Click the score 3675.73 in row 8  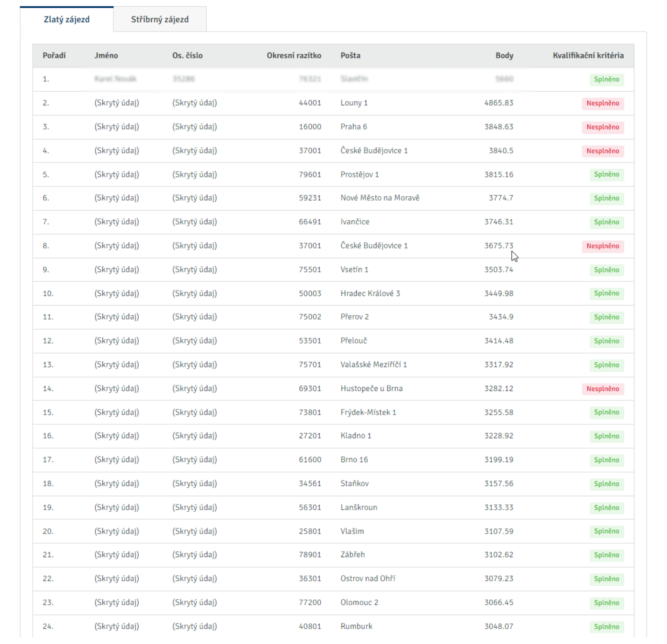click(x=499, y=246)
